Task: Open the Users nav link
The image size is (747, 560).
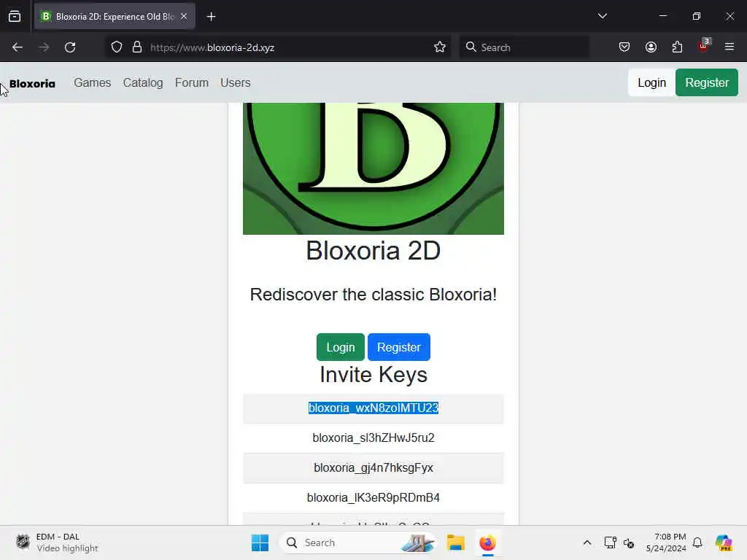Action: tap(236, 83)
